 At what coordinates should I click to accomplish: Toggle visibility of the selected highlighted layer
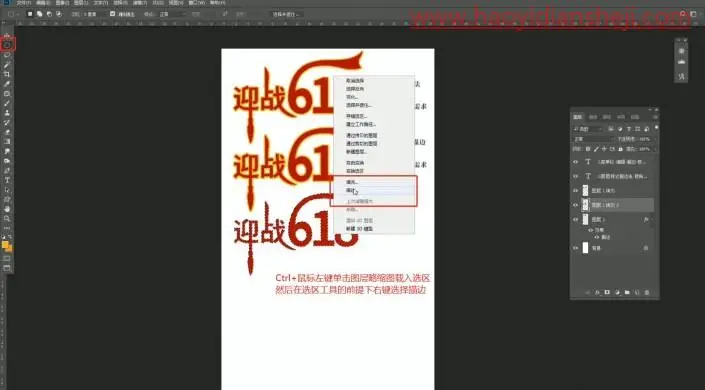click(576, 205)
